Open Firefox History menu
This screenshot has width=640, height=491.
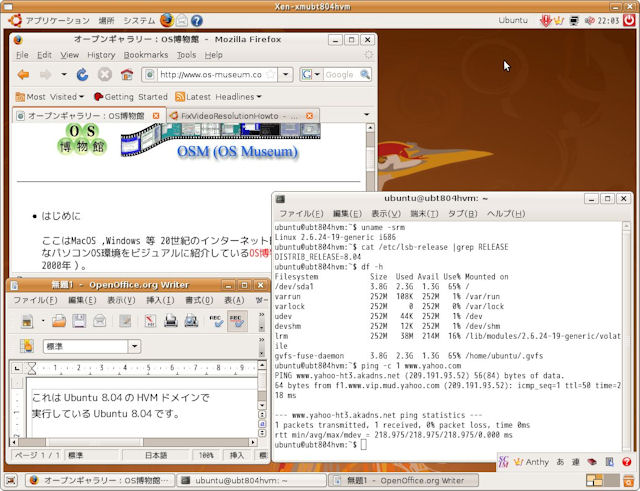tap(101, 55)
